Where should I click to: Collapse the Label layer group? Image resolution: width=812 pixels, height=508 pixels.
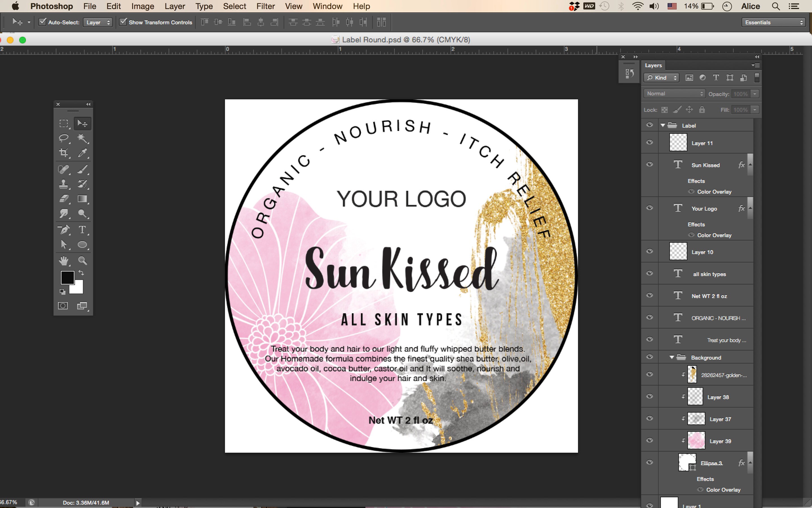(x=663, y=125)
